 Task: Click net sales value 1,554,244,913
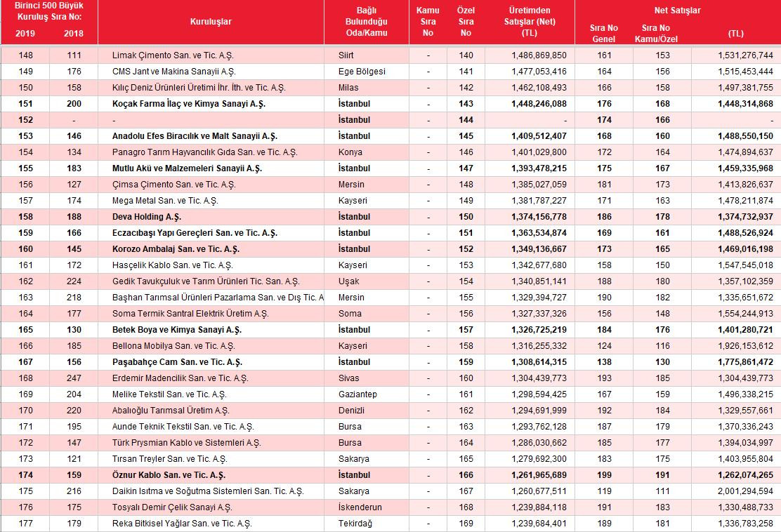click(x=745, y=314)
